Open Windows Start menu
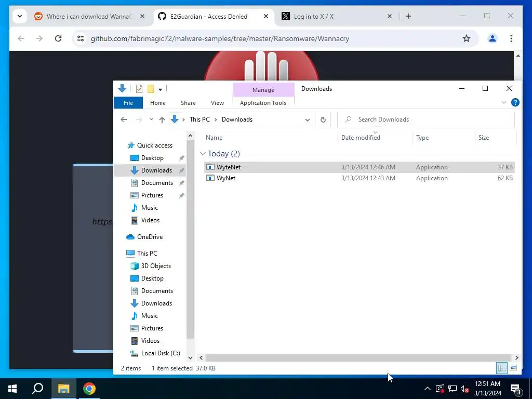Viewport: 532px width, 399px height. pyautogui.click(x=12, y=389)
